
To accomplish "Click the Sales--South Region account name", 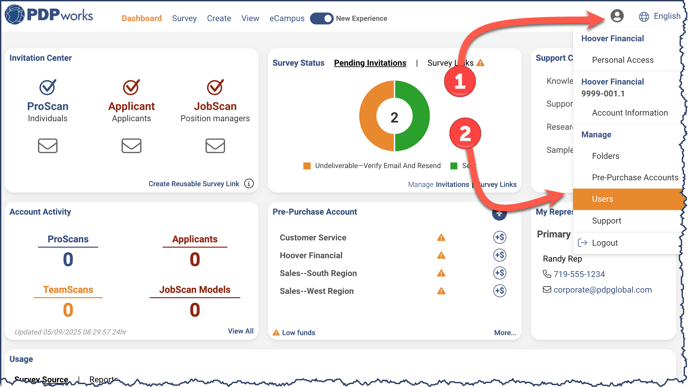I will click(318, 273).
